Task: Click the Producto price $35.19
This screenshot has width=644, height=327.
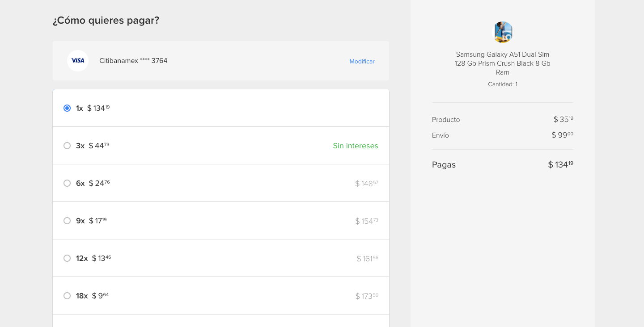Action: point(563,119)
